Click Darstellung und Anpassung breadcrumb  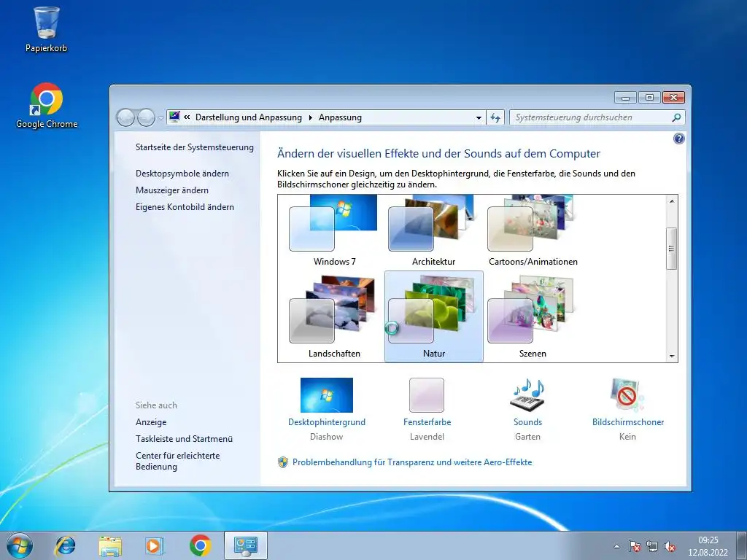coord(249,117)
